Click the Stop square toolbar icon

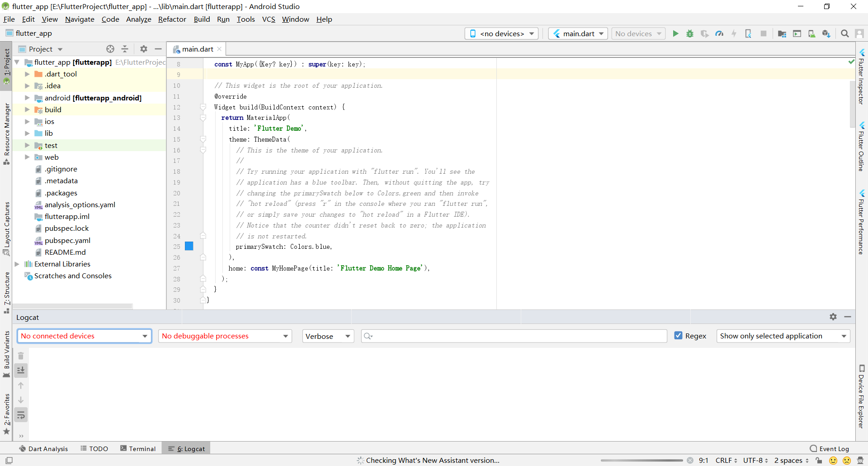pyautogui.click(x=764, y=33)
